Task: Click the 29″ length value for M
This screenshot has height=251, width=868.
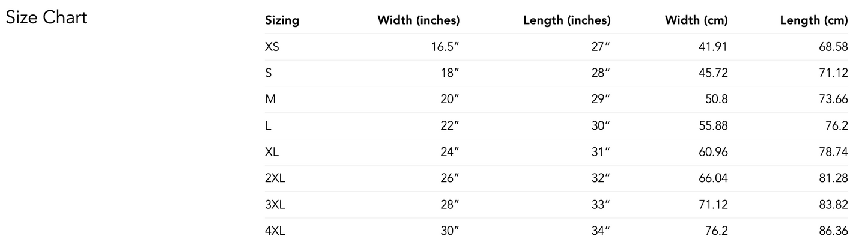Action: (x=601, y=100)
